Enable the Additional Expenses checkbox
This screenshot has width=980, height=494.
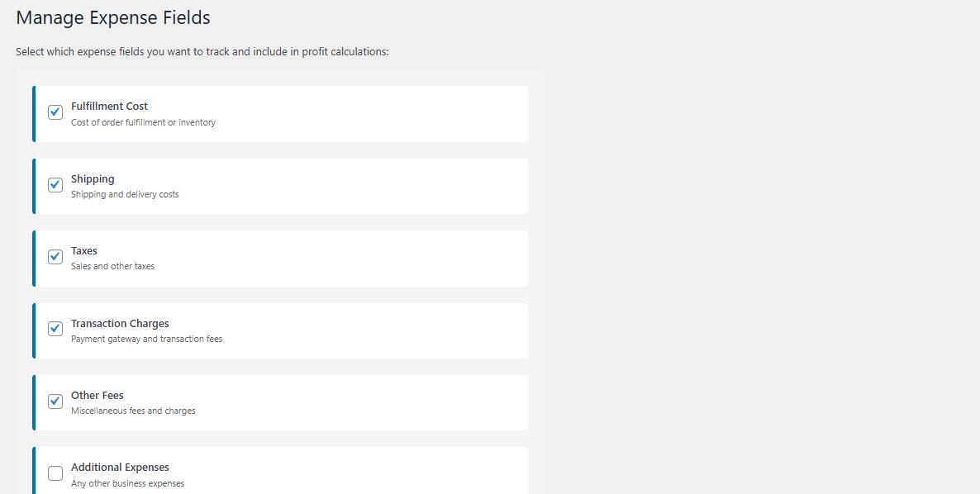(x=55, y=473)
